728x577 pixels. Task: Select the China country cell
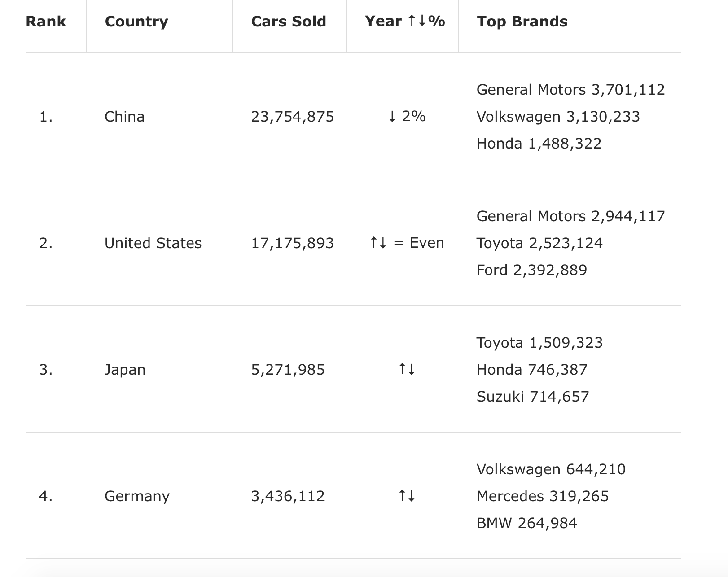coord(124,117)
